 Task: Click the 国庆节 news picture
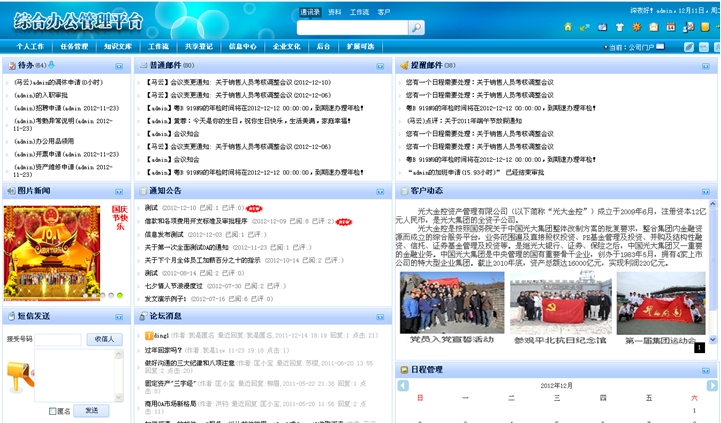tap(52, 253)
